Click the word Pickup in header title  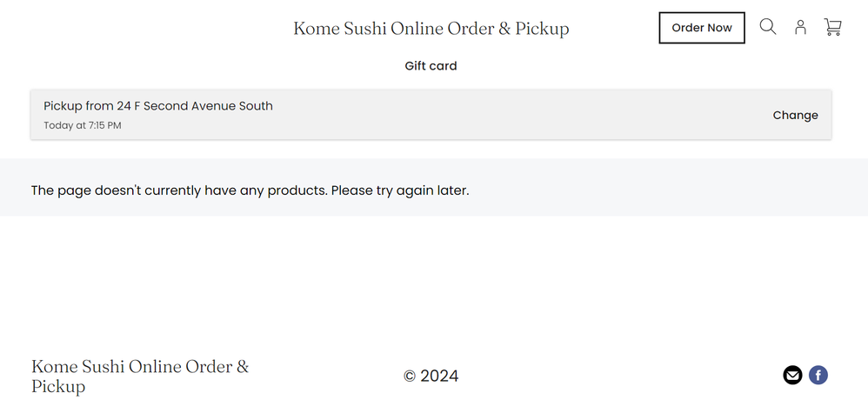[x=542, y=29]
